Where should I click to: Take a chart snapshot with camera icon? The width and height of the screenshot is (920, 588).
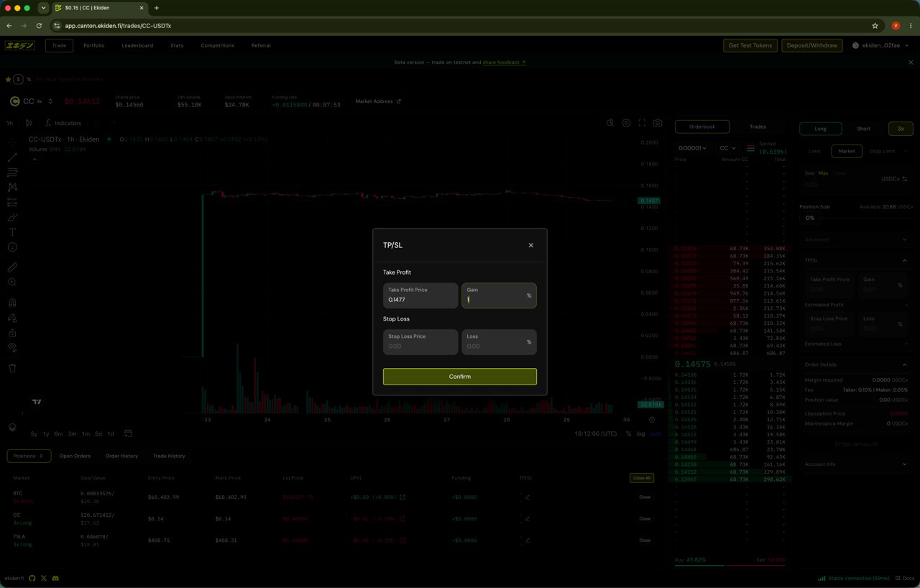point(658,123)
